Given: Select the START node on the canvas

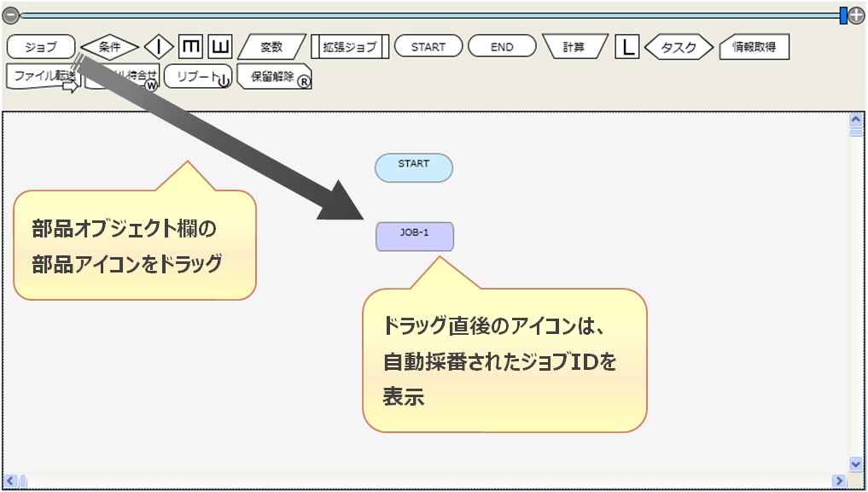Looking at the screenshot, I should pos(414,167).
